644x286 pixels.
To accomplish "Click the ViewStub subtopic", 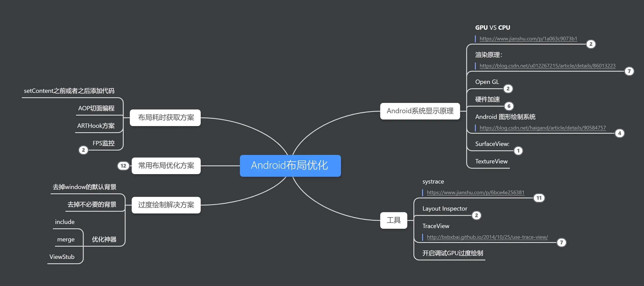I will pos(62,257).
